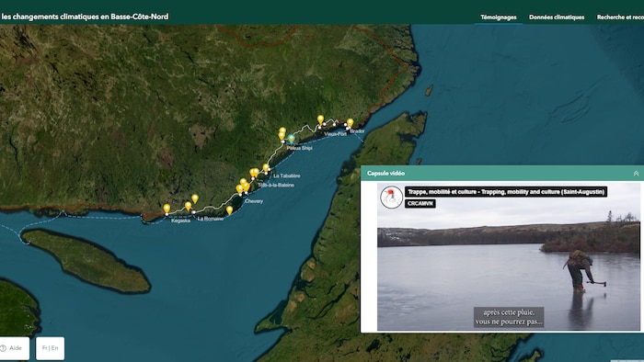Click the Chevery place label
644x362 pixels.
254,201
